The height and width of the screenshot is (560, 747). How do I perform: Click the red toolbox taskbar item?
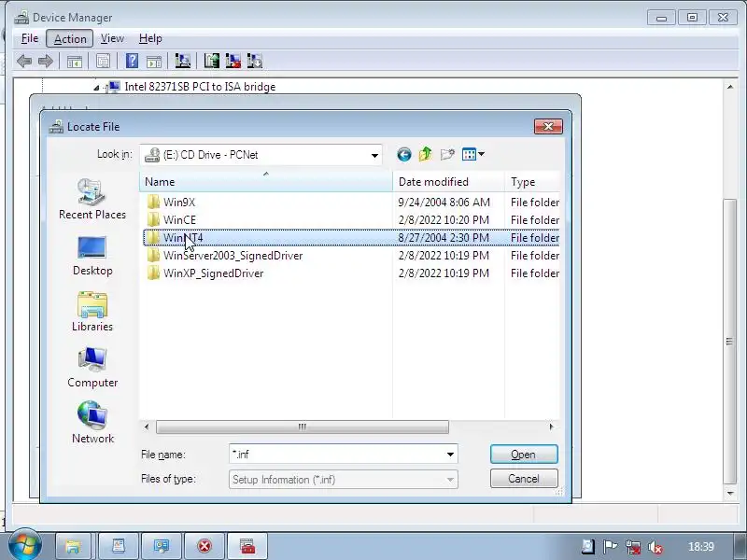[x=247, y=546]
